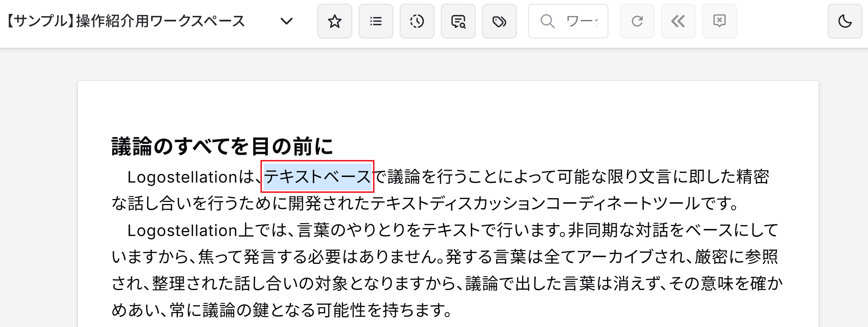868x327 pixels.
Task: Click the double left chevron icon
Action: coord(678,21)
